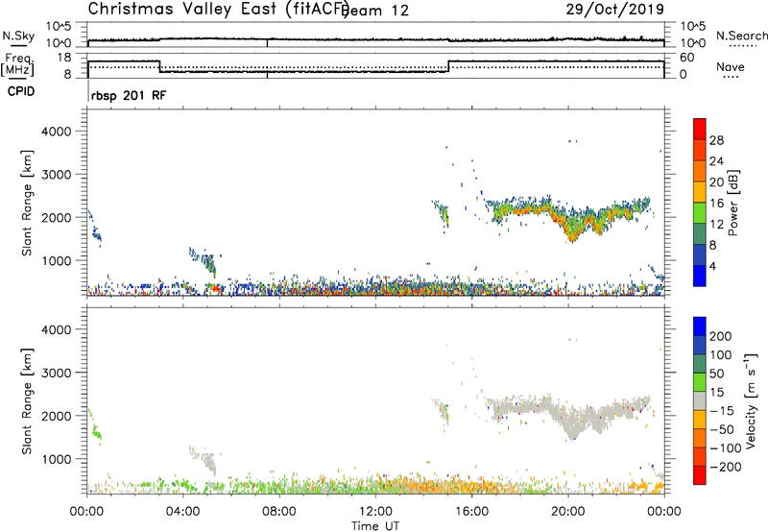Click the 'Velocity [m s-1]' color bar label

tap(751, 400)
